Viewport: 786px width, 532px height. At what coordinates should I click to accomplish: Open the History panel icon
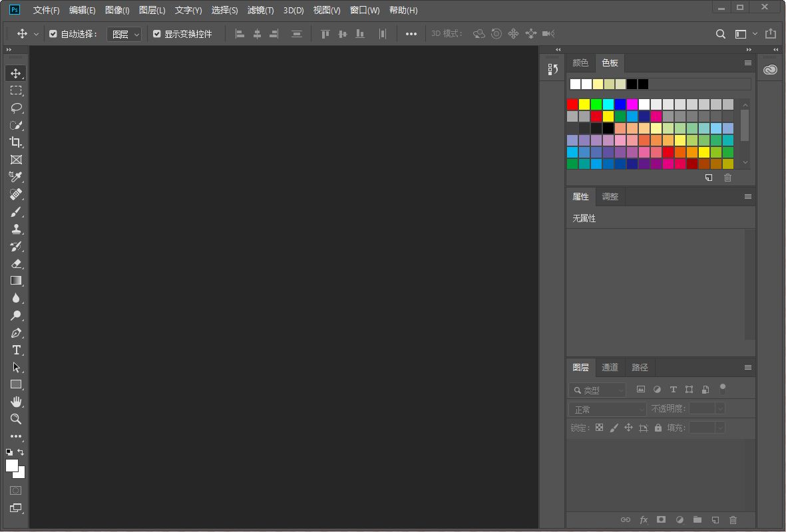click(x=553, y=69)
